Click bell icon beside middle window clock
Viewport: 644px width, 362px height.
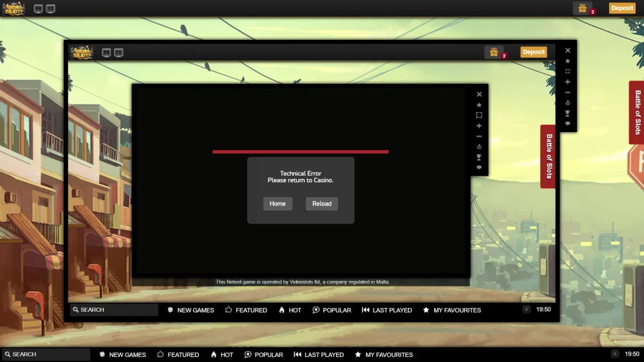(526, 309)
